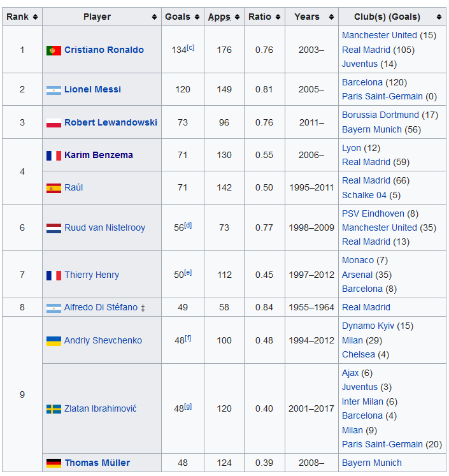Open Alfredo Di Stéfano link
Viewport: 449px width, 476px height.
(101, 307)
